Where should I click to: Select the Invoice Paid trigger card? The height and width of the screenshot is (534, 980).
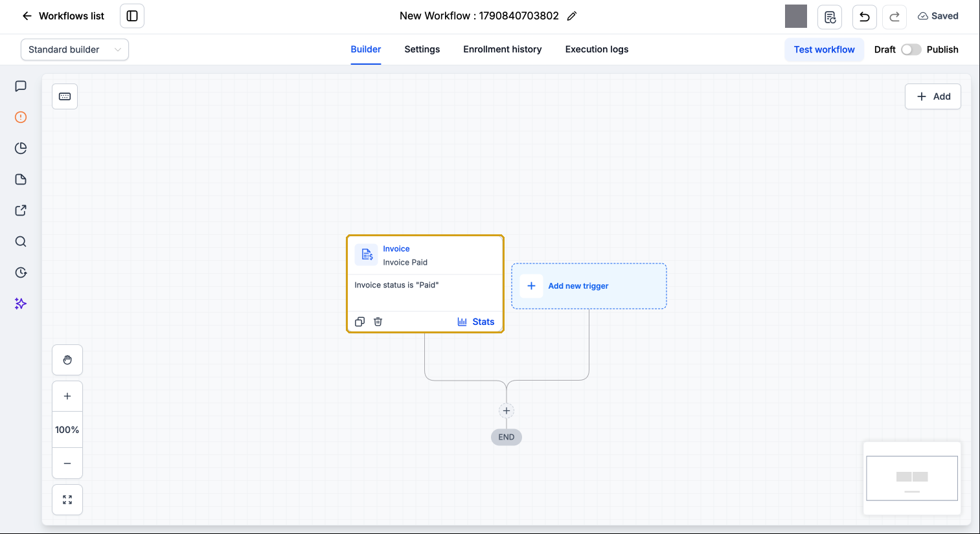tap(425, 284)
